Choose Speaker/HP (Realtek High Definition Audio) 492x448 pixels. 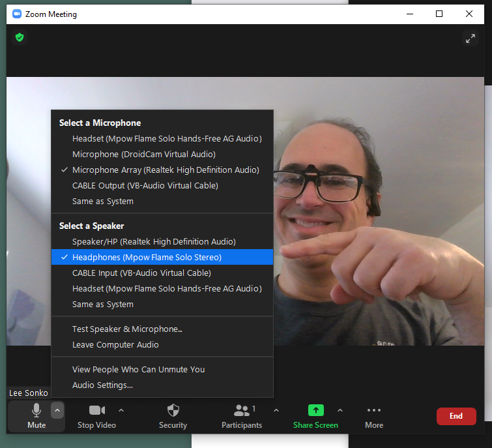[x=162, y=242]
